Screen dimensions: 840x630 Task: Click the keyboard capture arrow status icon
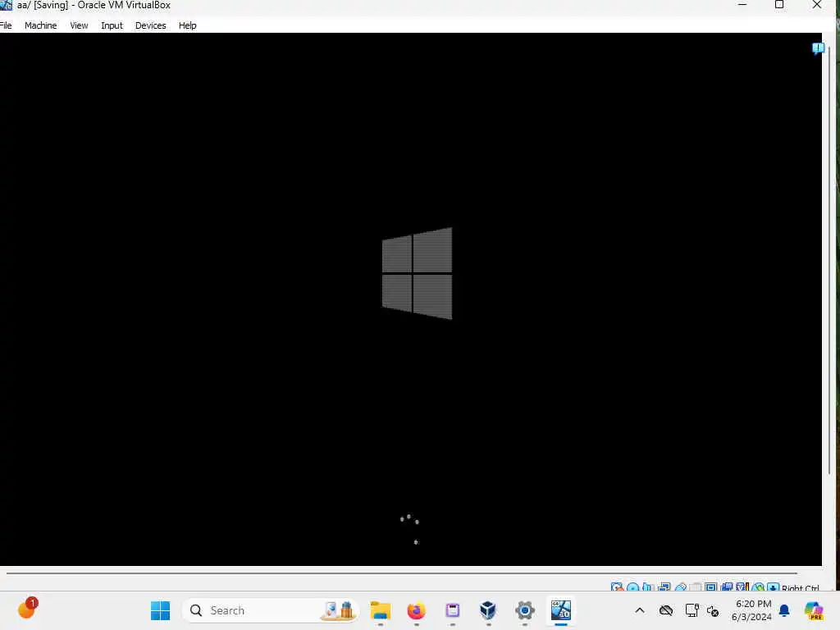[773, 587]
